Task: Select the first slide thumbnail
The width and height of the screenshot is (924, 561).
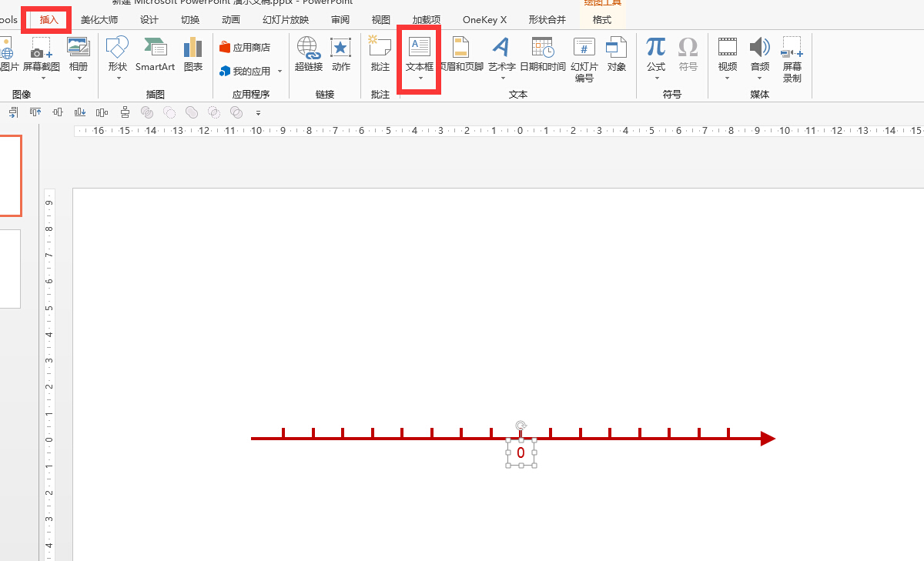Action: click(x=11, y=175)
